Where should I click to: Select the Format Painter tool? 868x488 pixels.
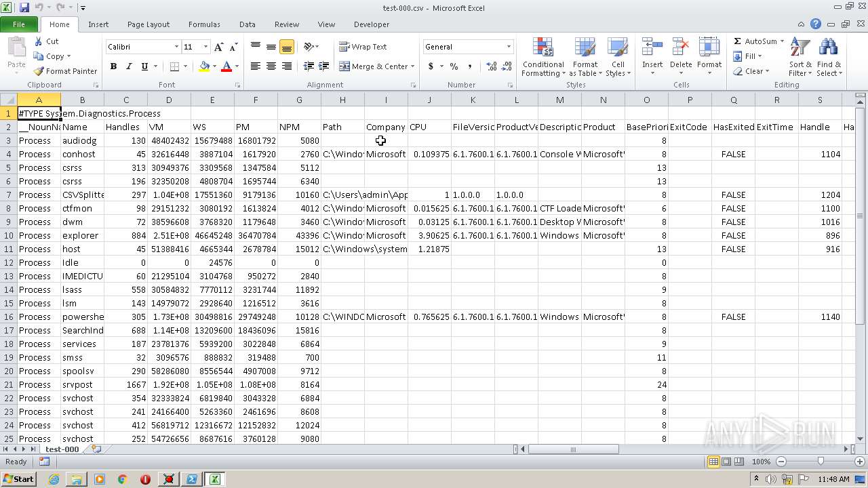point(65,71)
